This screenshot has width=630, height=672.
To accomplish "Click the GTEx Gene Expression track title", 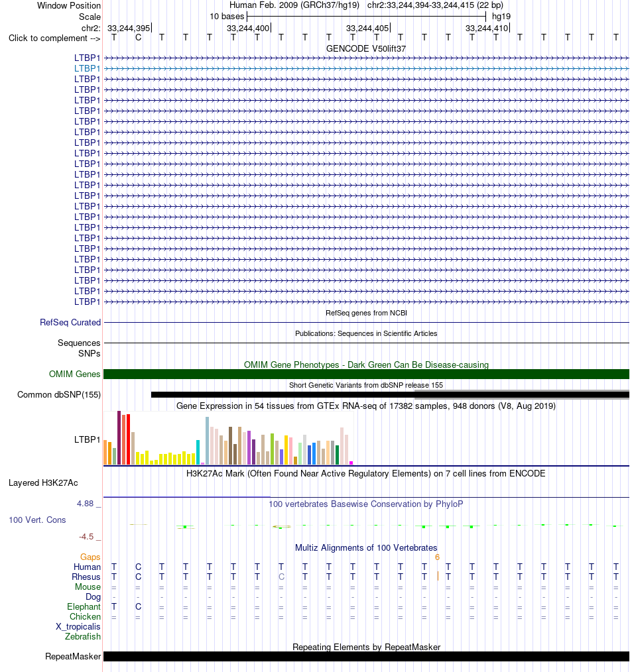I will (366, 406).
